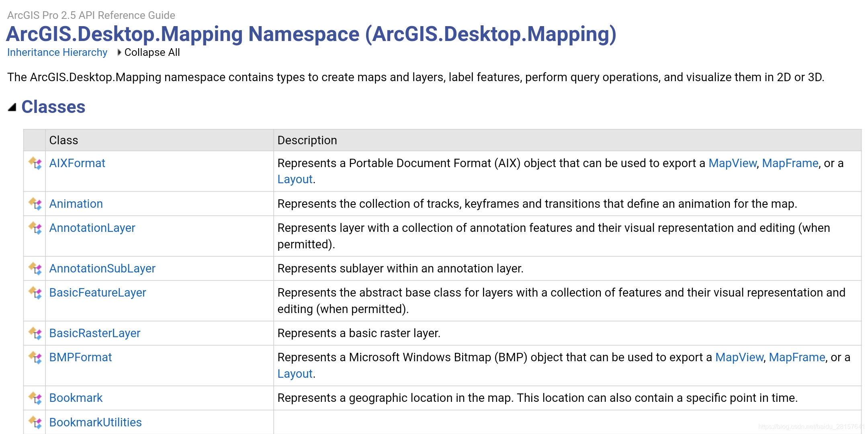Open the AIXFormat class link
Image resolution: width=868 pixels, height=434 pixels.
click(77, 163)
